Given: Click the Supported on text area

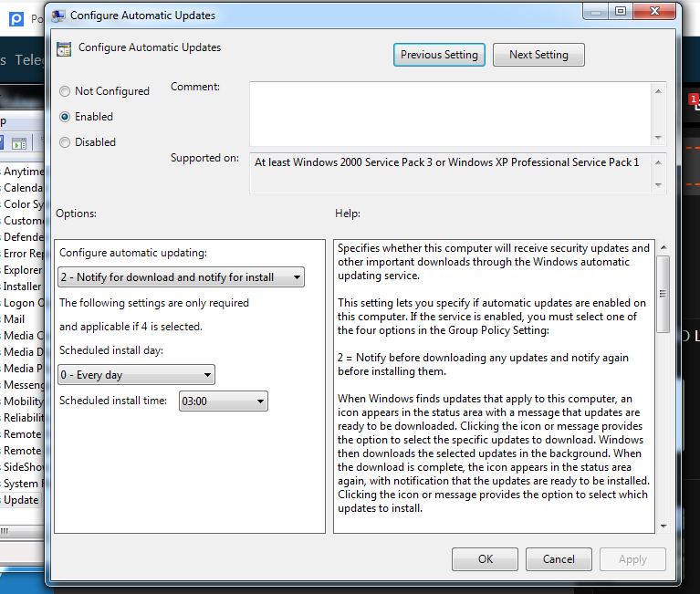Looking at the screenshot, I should pyautogui.click(x=450, y=173).
